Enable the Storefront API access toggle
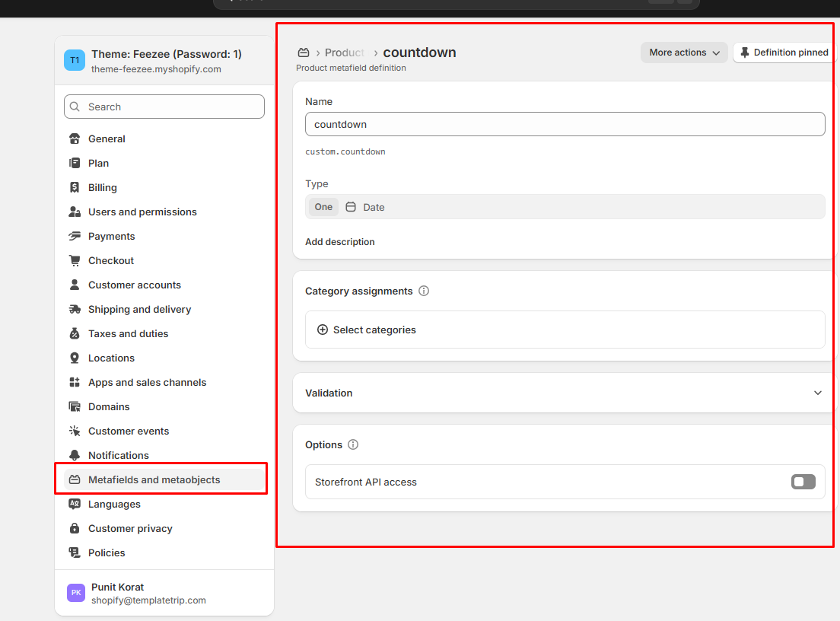The height and width of the screenshot is (621, 840). click(x=803, y=482)
